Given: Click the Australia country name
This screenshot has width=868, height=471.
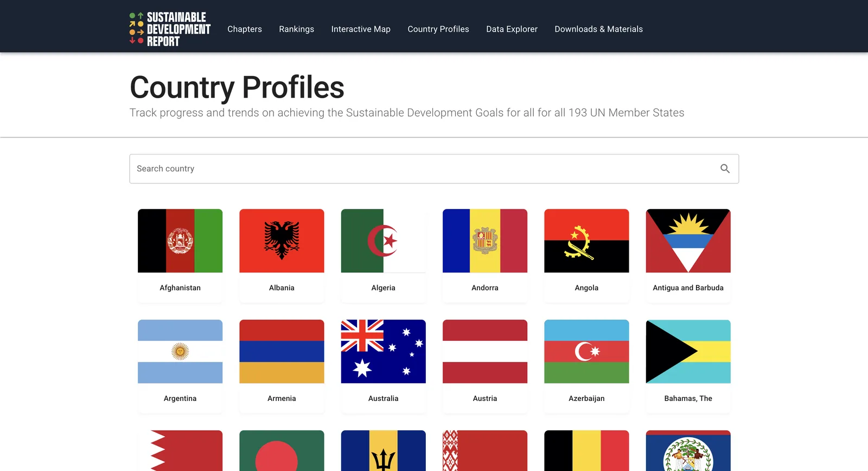Looking at the screenshot, I should pos(383,399).
